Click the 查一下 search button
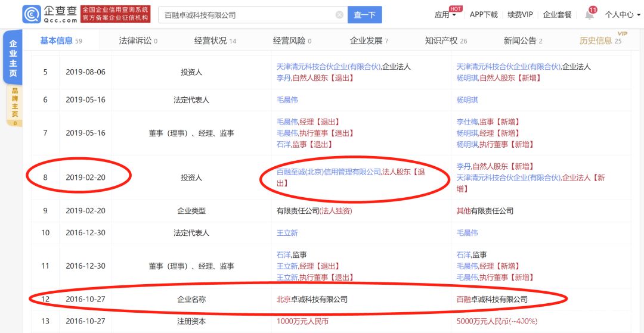The height and width of the screenshot is (333, 644). [365, 15]
